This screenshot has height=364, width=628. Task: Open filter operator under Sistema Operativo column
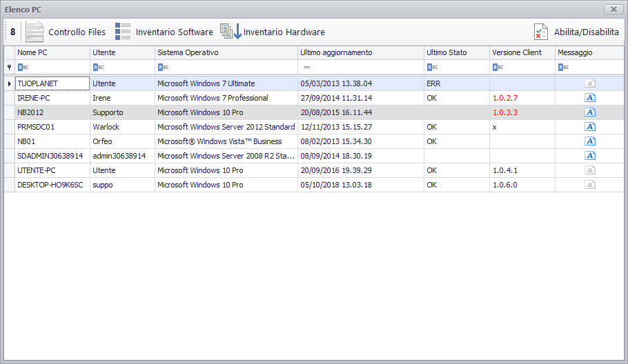(x=163, y=67)
